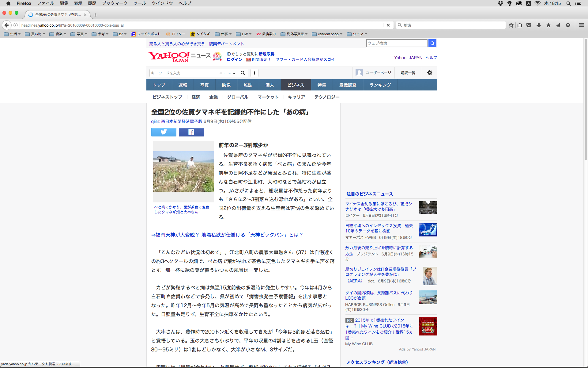Share article via Twitter icon button
Viewport: 588px width, 368px height.
[x=164, y=132]
